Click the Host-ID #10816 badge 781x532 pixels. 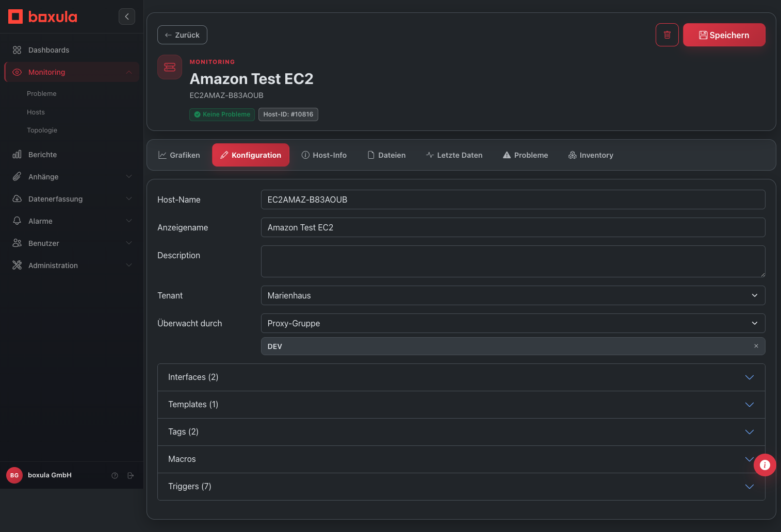click(x=288, y=114)
